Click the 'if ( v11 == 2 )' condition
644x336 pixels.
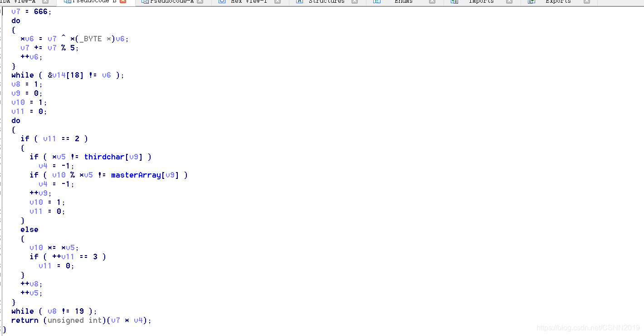coord(54,138)
